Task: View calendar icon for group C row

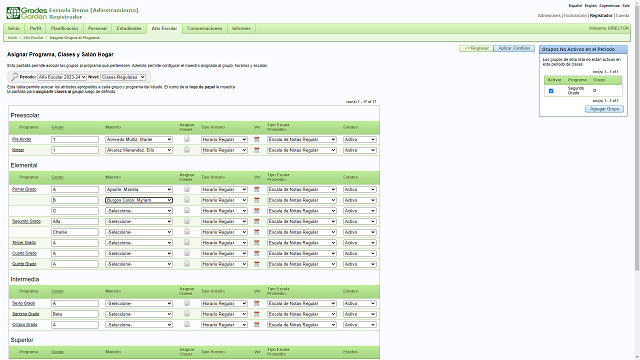Action: point(256,211)
